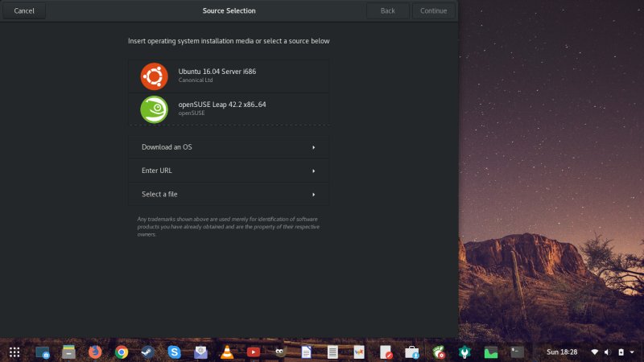
Task: Open Google Chrome from the dock
Action: pos(122,352)
